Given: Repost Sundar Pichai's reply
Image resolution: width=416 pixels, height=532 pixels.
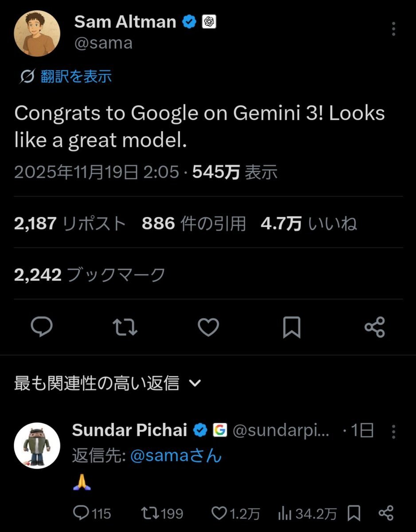Looking at the screenshot, I should coord(149,513).
